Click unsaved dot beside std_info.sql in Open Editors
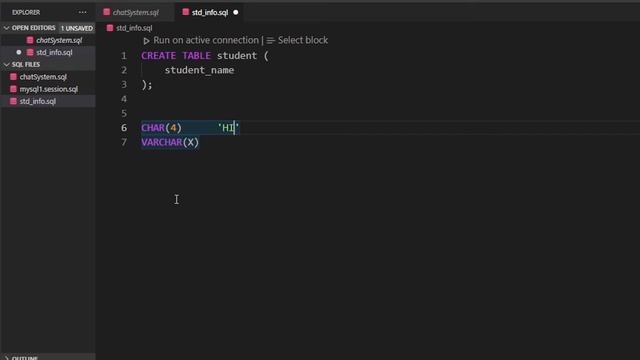 (x=19, y=52)
